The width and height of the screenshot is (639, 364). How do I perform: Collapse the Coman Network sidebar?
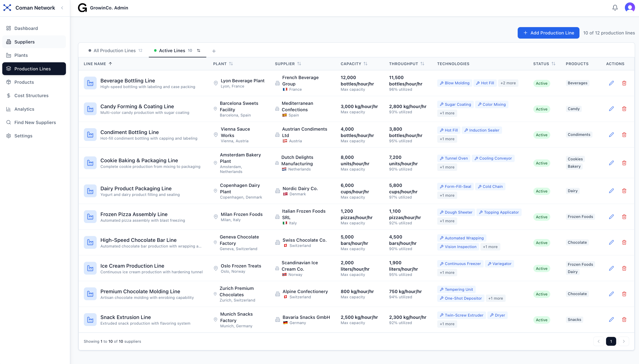tap(62, 8)
